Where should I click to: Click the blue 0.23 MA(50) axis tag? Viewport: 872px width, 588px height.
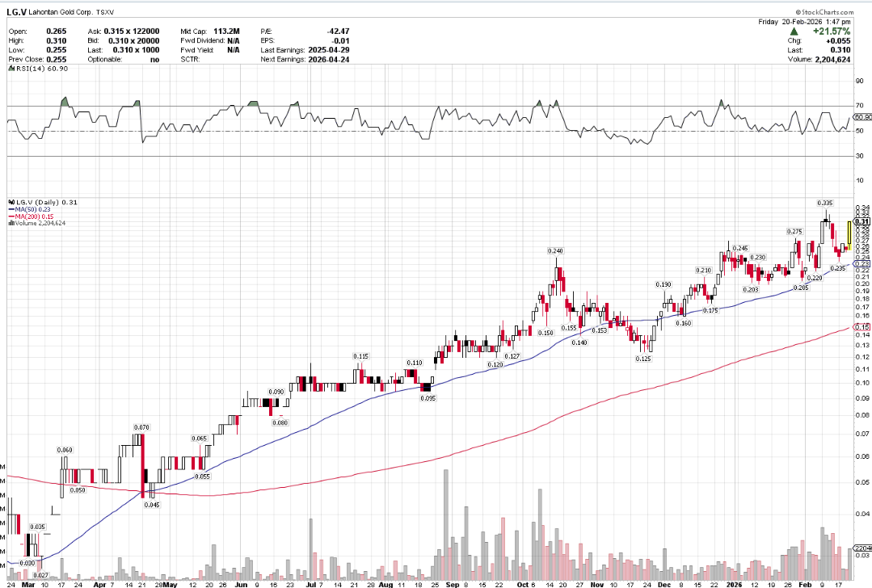(x=861, y=264)
